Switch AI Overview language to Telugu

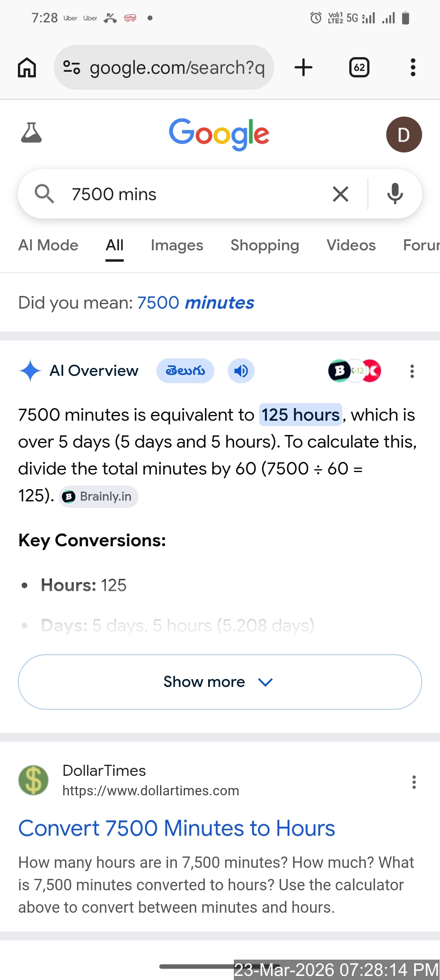click(x=185, y=371)
